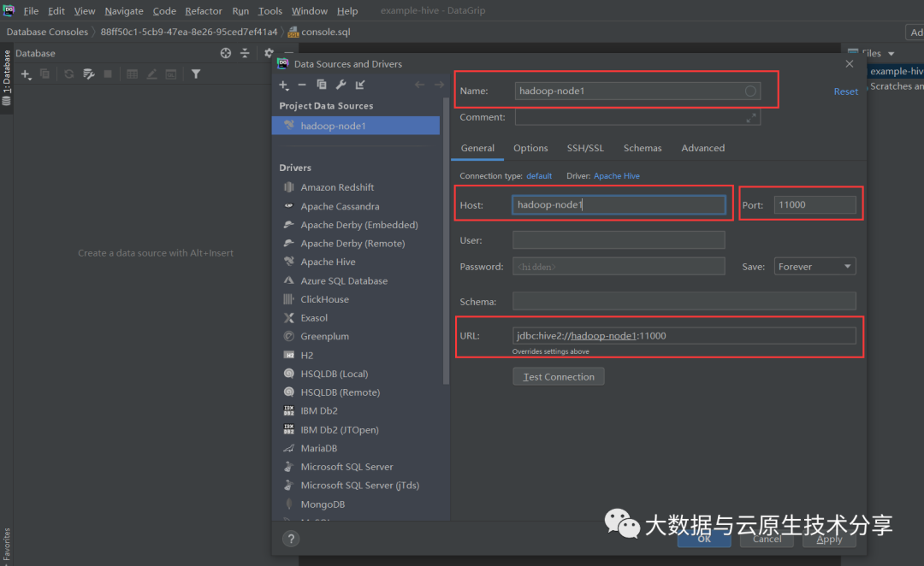Click the color circle in Name field
Viewport: 924px width, 566px height.
(x=750, y=91)
